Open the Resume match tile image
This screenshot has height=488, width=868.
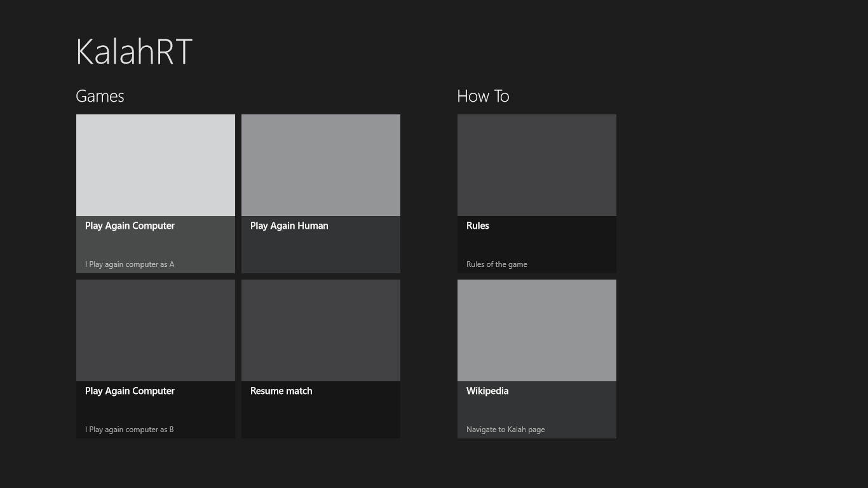pos(321,330)
